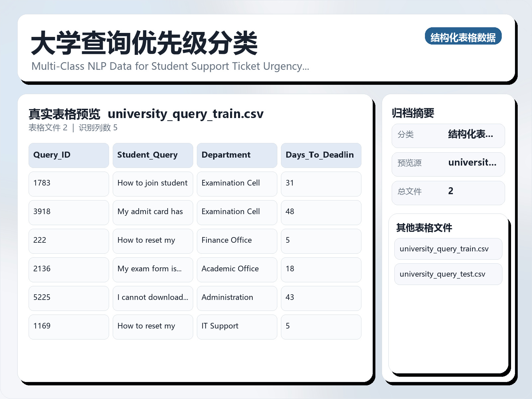
Task: Click the 结构化表格数据 badge
Action: click(x=464, y=37)
